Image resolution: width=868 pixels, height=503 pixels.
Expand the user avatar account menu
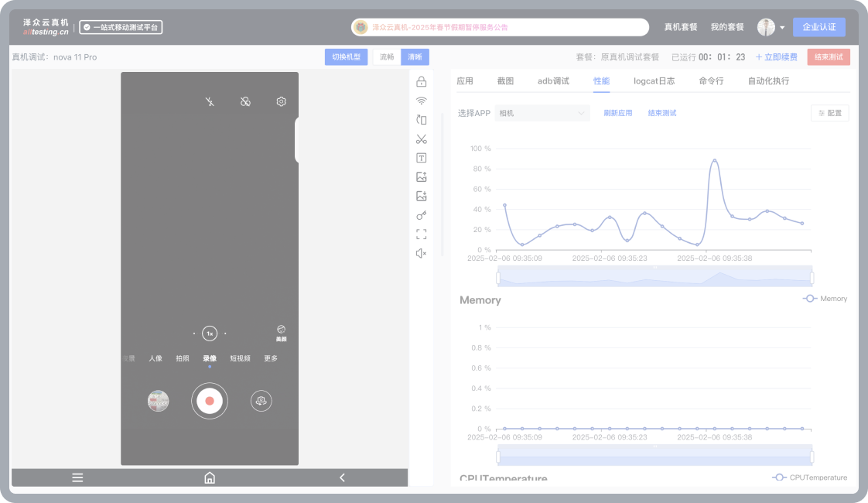click(771, 27)
